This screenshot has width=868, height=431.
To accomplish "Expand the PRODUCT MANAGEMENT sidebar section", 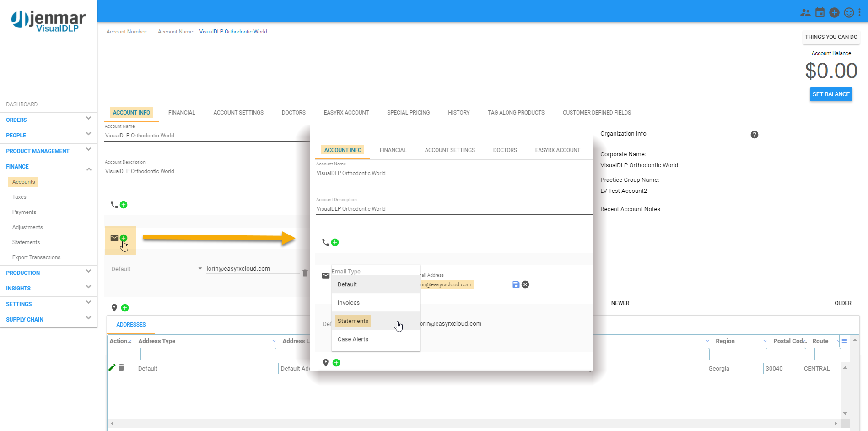I will click(88, 150).
